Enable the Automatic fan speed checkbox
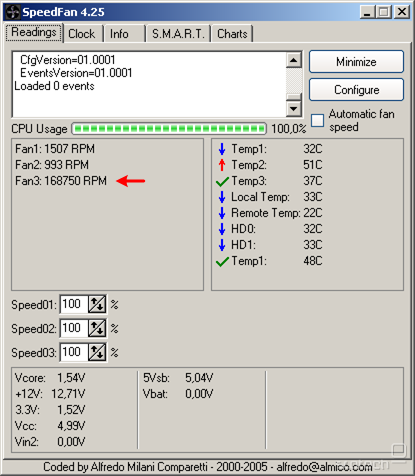415x476 pixels. tap(317, 121)
